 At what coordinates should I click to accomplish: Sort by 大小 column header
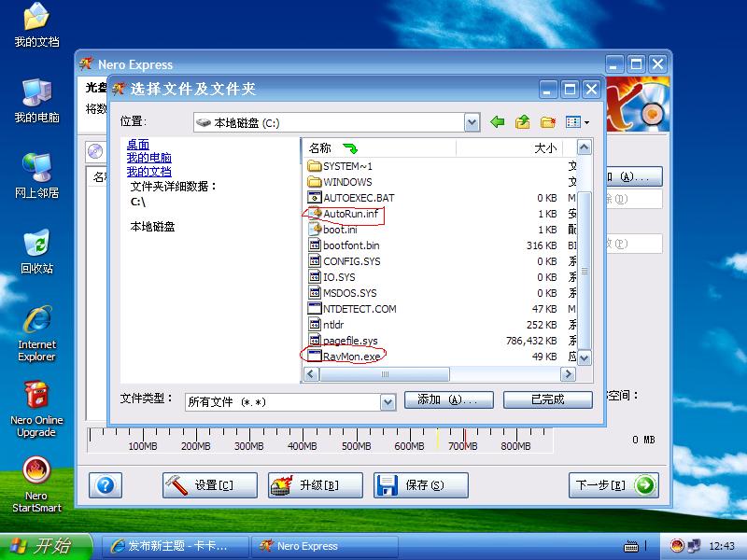click(509, 148)
